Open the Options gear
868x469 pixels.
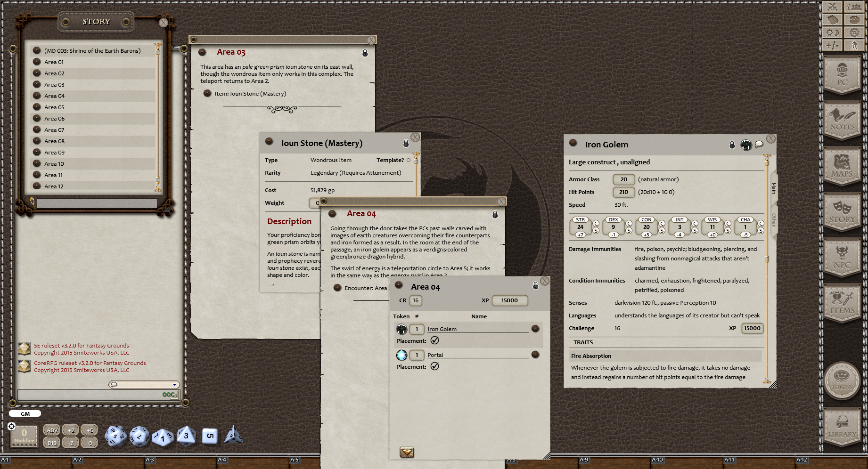(854, 32)
